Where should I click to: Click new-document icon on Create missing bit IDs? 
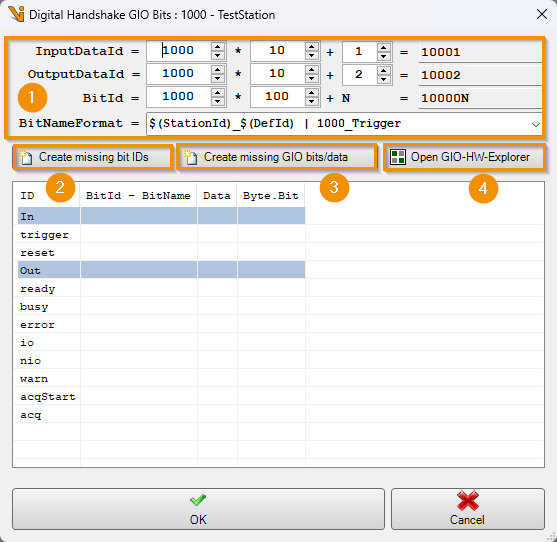point(26,157)
